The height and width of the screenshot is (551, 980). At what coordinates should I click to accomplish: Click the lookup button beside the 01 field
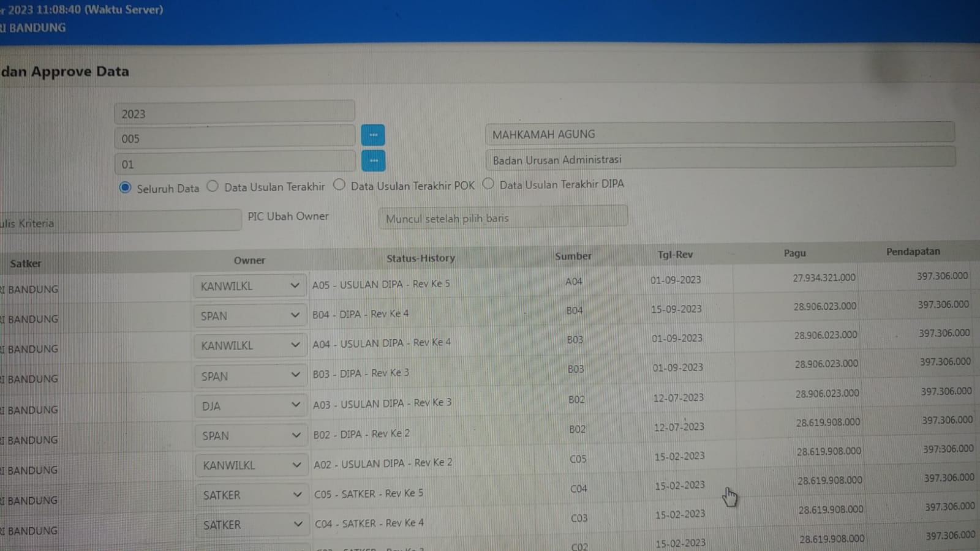[373, 161]
